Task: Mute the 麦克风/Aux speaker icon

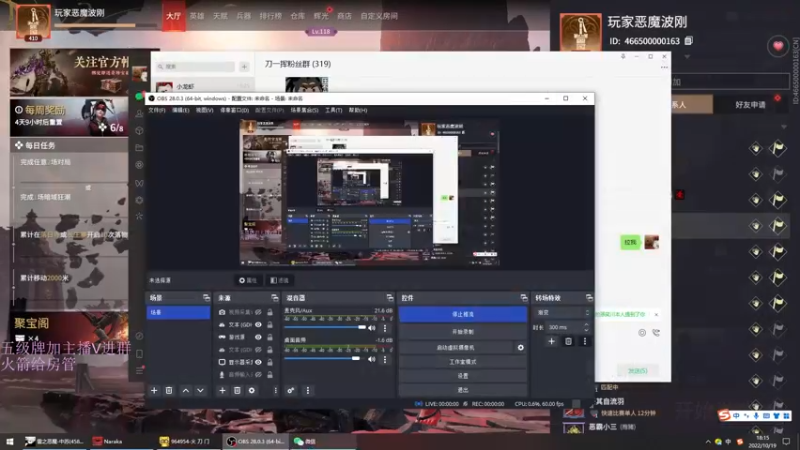Action: click(372, 328)
